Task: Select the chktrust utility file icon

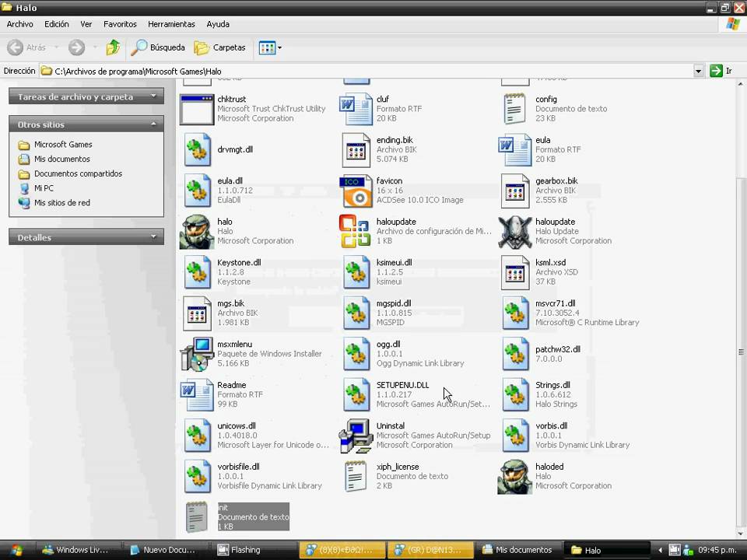Action: click(197, 110)
